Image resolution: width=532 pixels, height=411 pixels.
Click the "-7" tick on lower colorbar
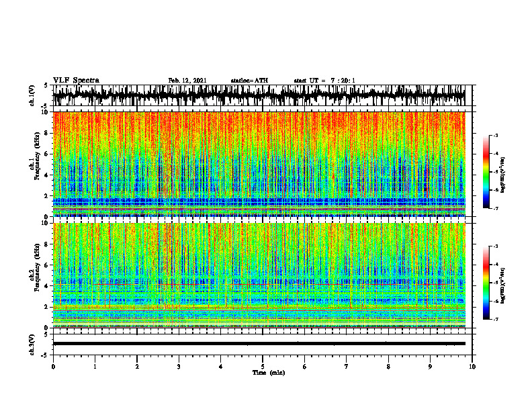coord(495,319)
